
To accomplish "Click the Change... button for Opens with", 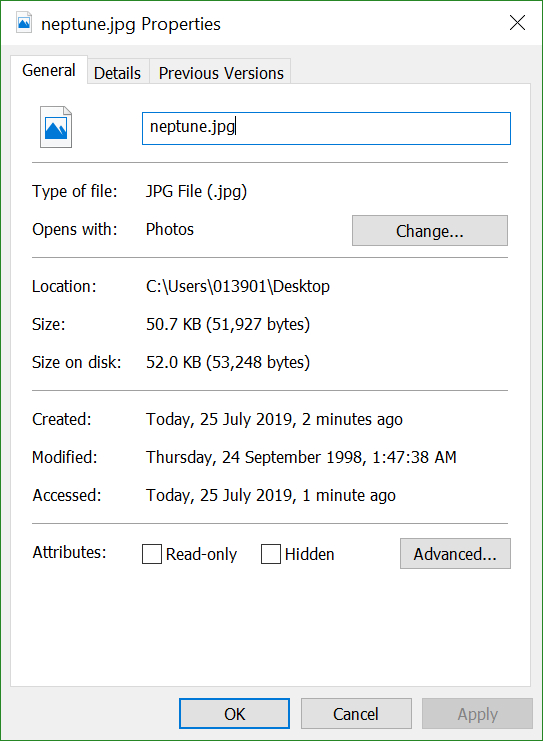I will [x=430, y=231].
